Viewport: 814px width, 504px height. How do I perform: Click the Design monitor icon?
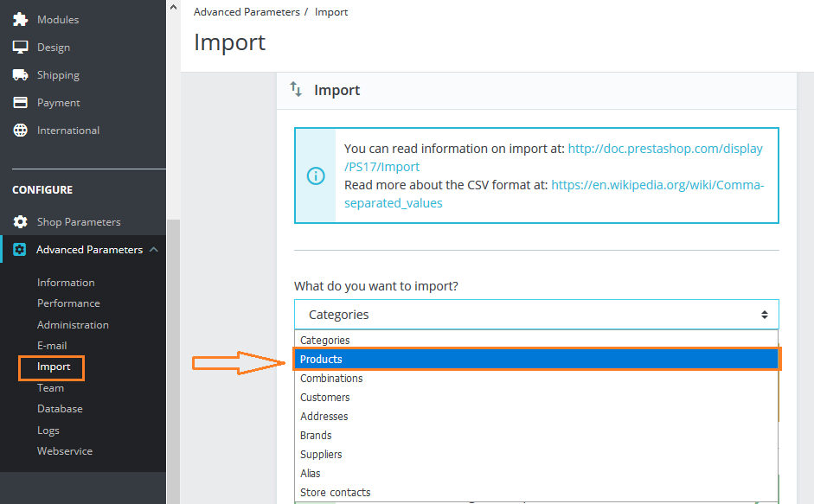[x=20, y=48]
